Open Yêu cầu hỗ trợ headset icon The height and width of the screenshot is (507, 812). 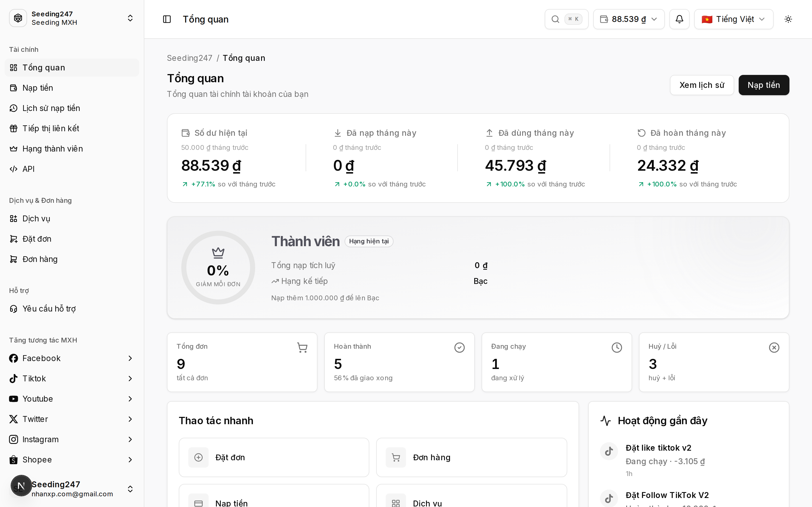click(x=14, y=308)
